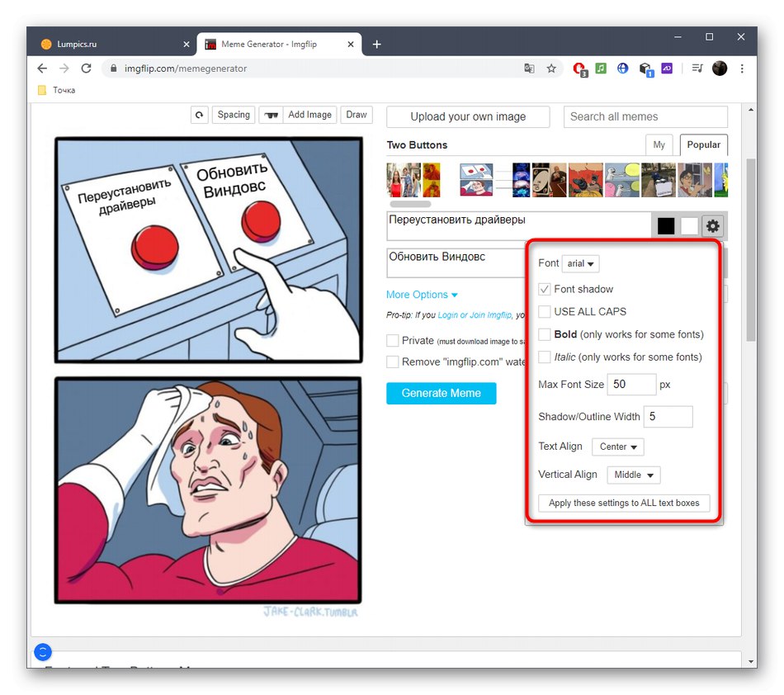Viewport: 784px width, 695px height.
Task: Pick the black text color swatch
Action: click(x=665, y=226)
